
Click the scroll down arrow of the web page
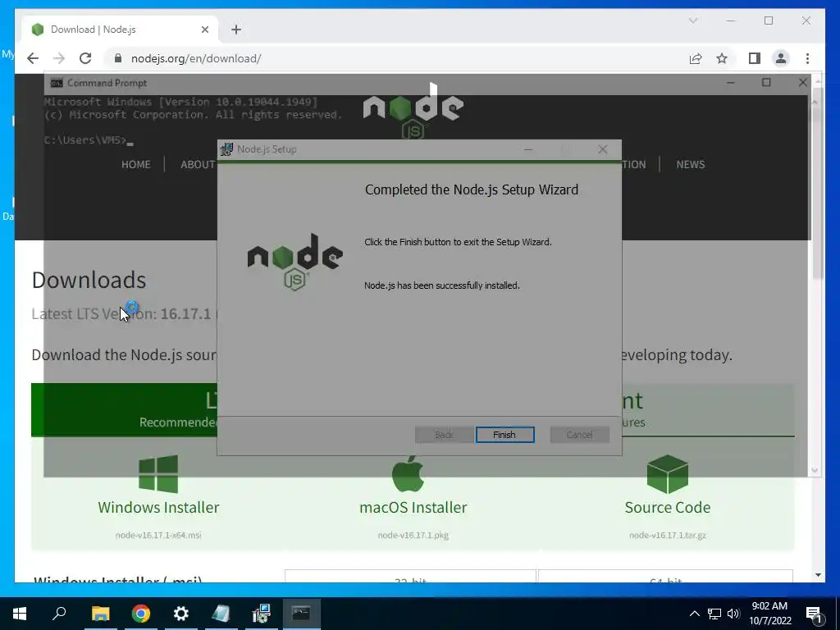click(818, 575)
